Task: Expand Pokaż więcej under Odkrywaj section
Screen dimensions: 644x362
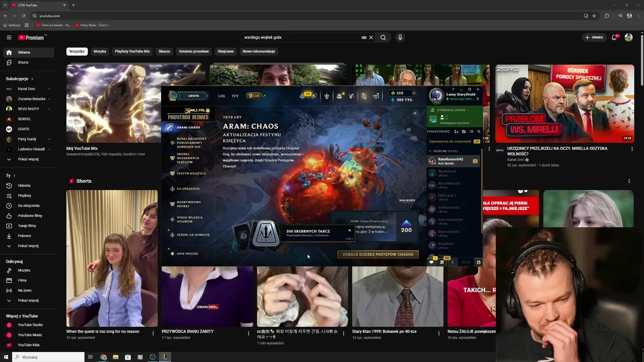Action: (x=27, y=301)
